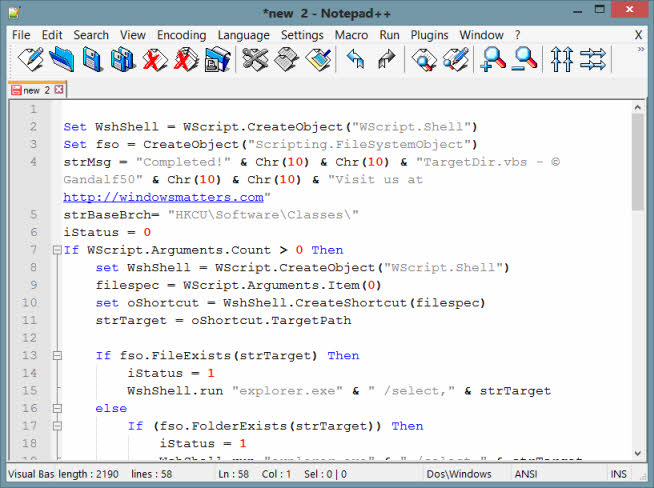
Task: Click lines : 58 status bar entry
Action: 152,474
